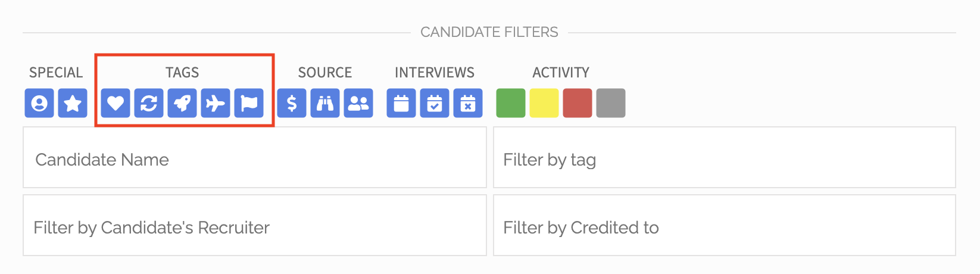Screen dimensions: 980x274
Task: Select the calendar X interviews filter
Action: 468,103
